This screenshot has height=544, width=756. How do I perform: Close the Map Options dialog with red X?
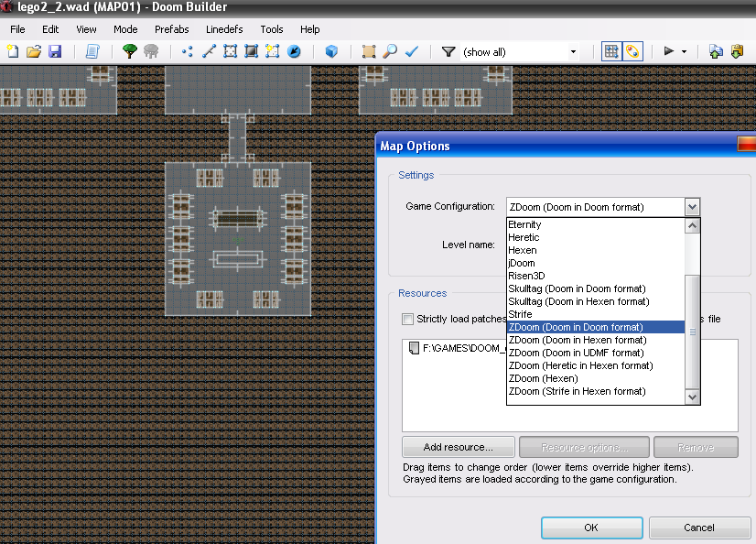click(x=746, y=144)
